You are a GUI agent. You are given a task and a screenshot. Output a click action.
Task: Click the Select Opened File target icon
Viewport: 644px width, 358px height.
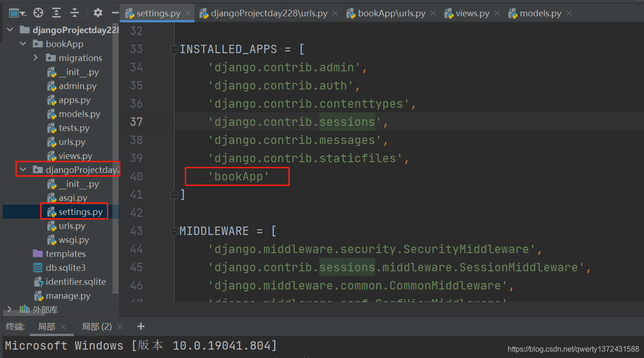pos(39,13)
